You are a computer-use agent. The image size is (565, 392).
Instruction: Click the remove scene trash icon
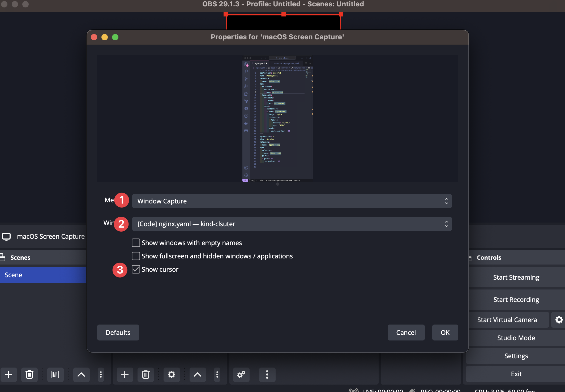29,374
